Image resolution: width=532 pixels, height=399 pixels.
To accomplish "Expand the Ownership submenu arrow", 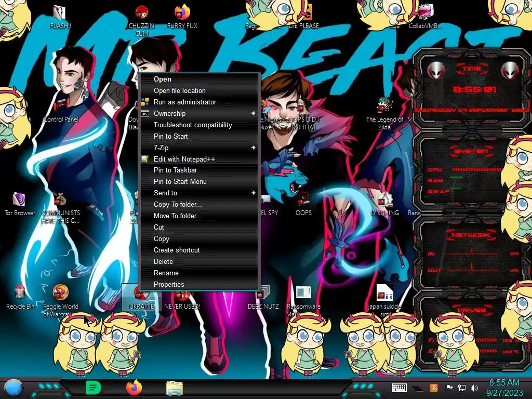I will (x=253, y=113).
